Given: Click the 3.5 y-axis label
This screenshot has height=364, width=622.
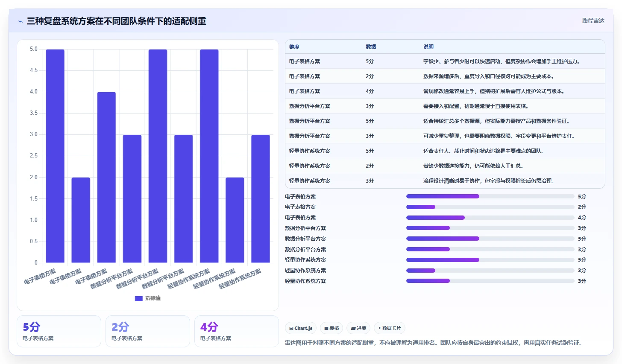Looking at the screenshot, I should click(33, 113).
